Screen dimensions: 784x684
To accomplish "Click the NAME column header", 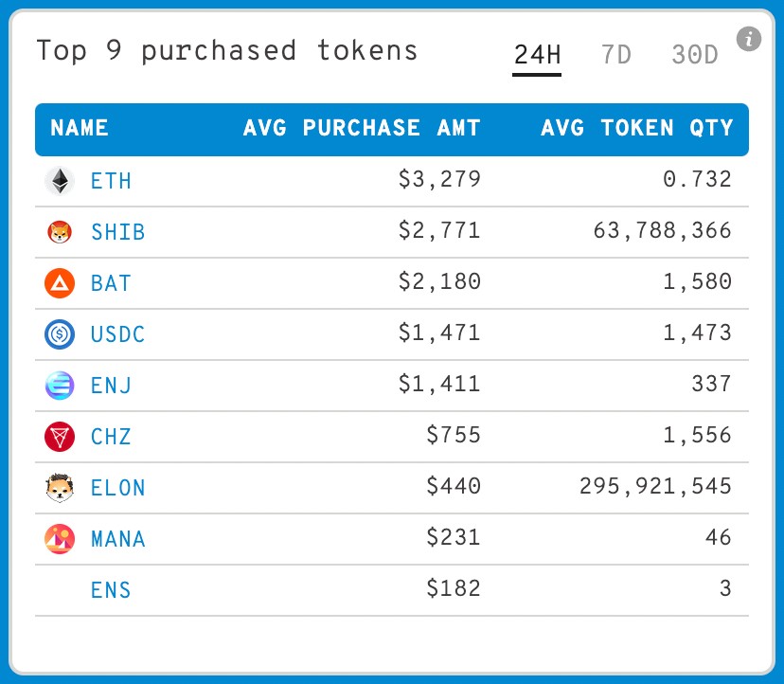I will tap(80, 128).
